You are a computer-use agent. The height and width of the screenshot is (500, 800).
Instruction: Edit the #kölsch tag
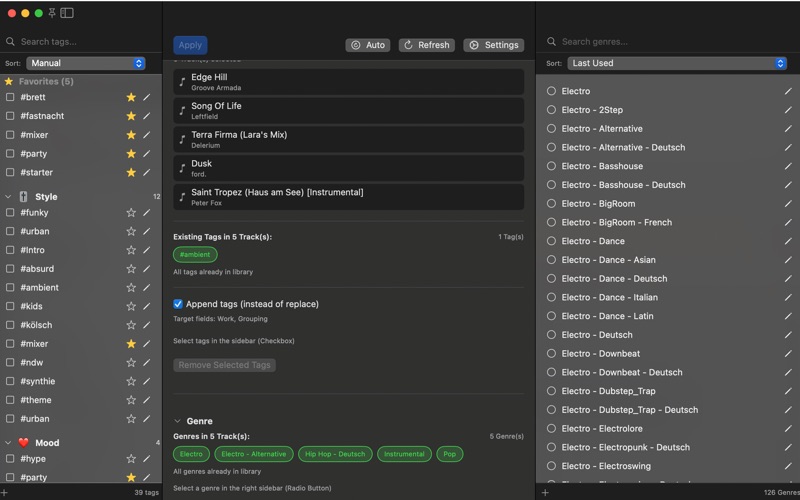point(146,325)
